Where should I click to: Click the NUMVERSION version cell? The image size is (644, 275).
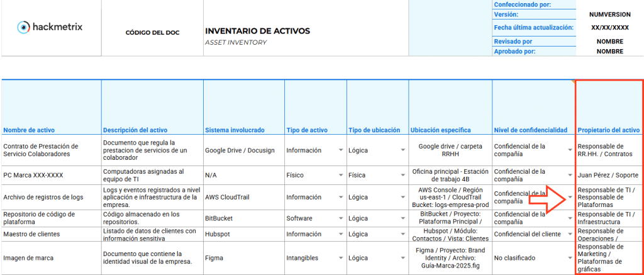(609, 14)
